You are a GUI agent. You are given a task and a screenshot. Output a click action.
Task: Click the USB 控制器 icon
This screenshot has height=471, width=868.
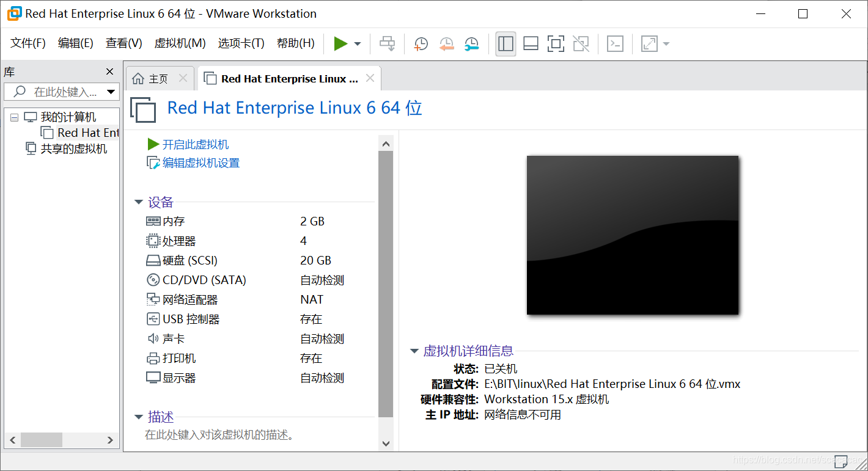(x=153, y=319)
